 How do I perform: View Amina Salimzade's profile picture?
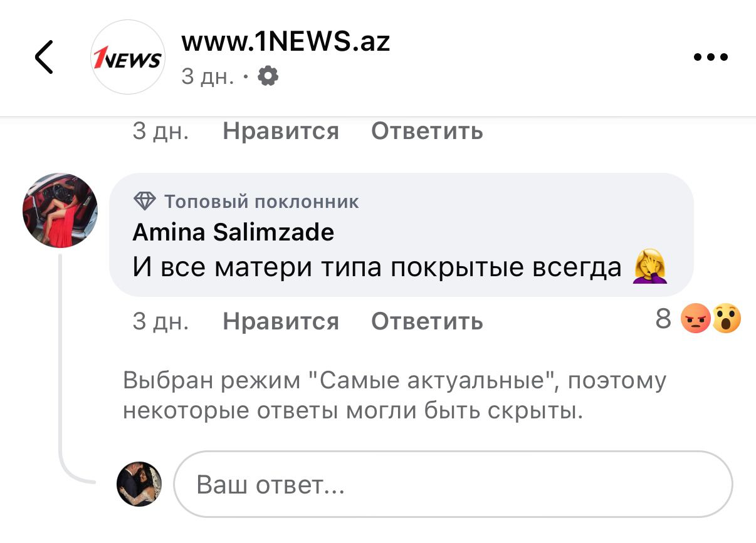pyautogui.click(x=60, y=210)
